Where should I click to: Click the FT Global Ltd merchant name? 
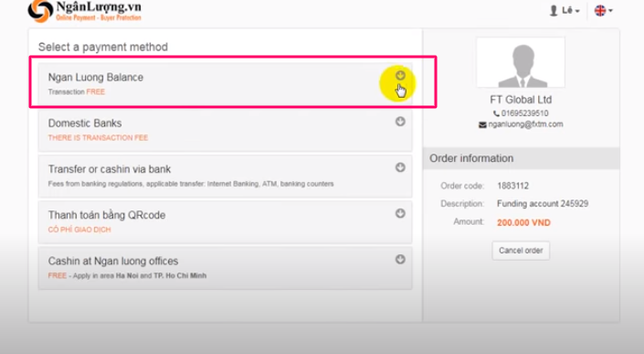[x=521, y=100]
